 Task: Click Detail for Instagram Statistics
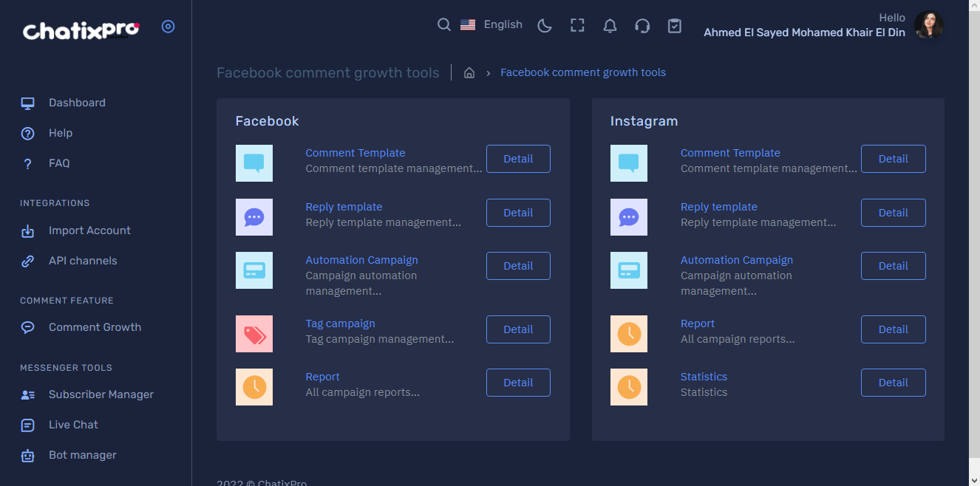coord(893,383)
